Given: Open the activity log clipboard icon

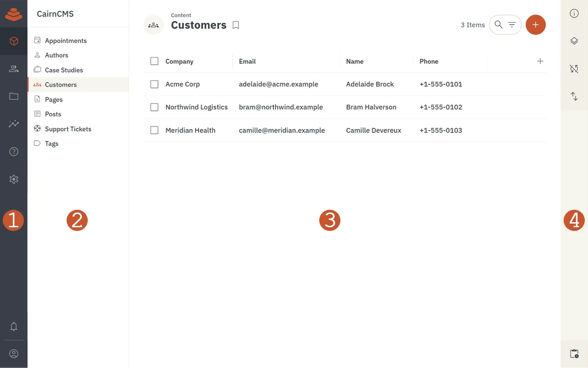Looking at the screenshot, I should pos(574,354).
